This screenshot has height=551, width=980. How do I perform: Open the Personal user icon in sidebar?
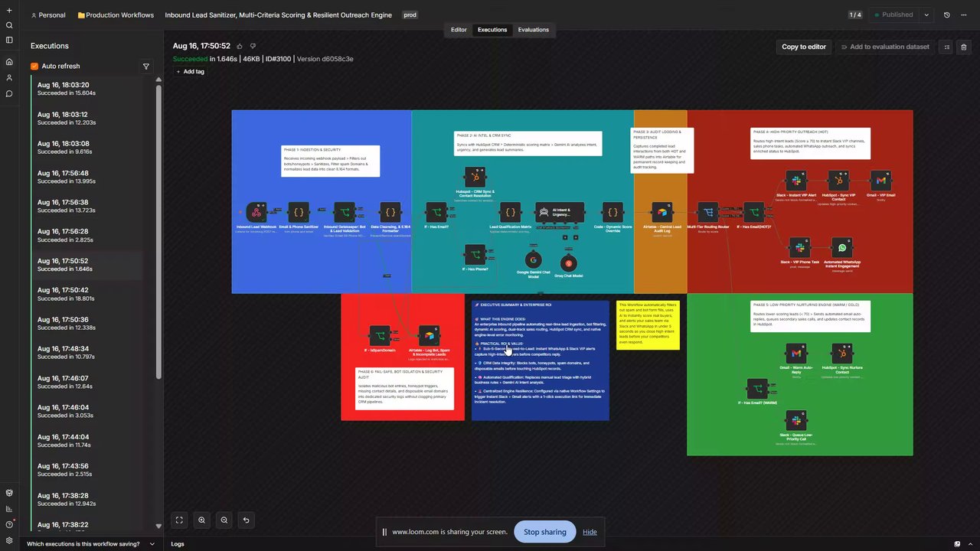(9, 78)
